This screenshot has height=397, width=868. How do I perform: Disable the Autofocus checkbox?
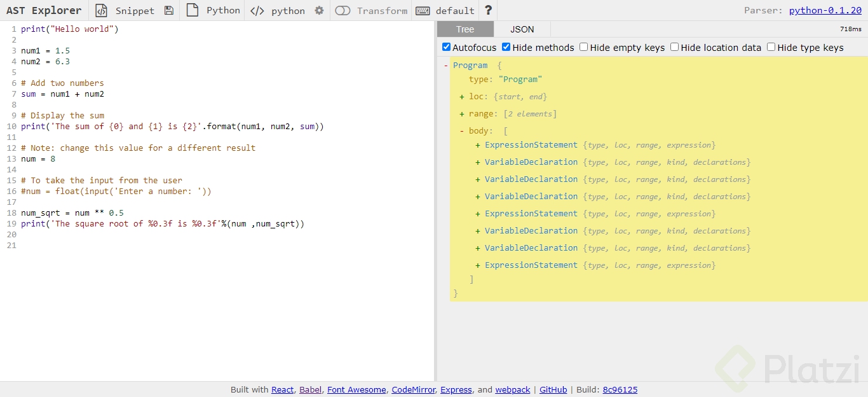click(x=447, y=47)
